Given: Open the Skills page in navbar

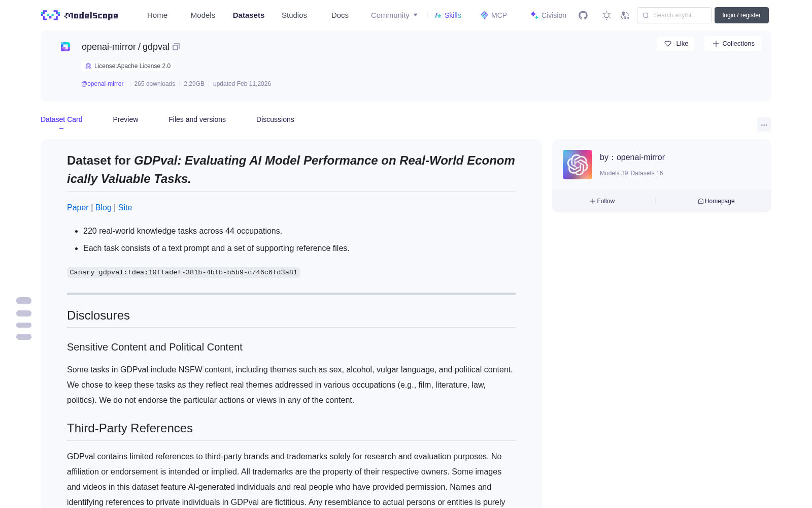Looking at the screenshot, I should pos(448,15).
